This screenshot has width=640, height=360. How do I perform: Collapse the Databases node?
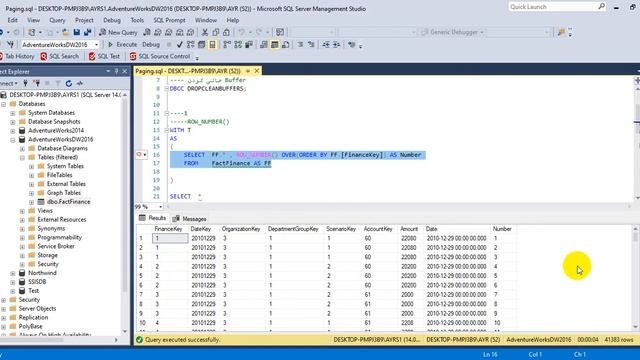tap(4, 104)
